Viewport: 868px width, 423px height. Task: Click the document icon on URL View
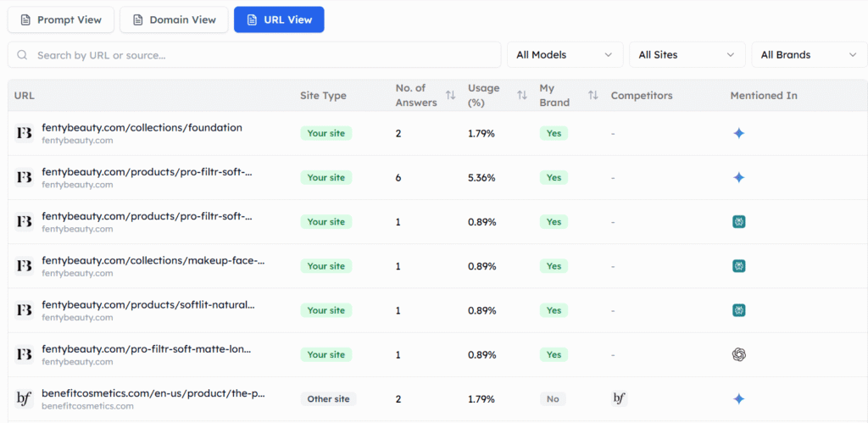click(251, 20)
